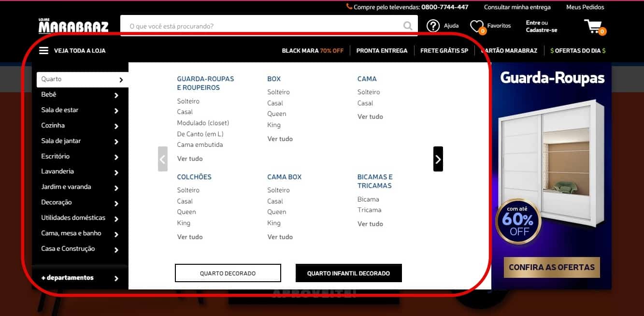Select Modulado (closet) wardrobes
This screenshot has width=644, height=316.
203,123
